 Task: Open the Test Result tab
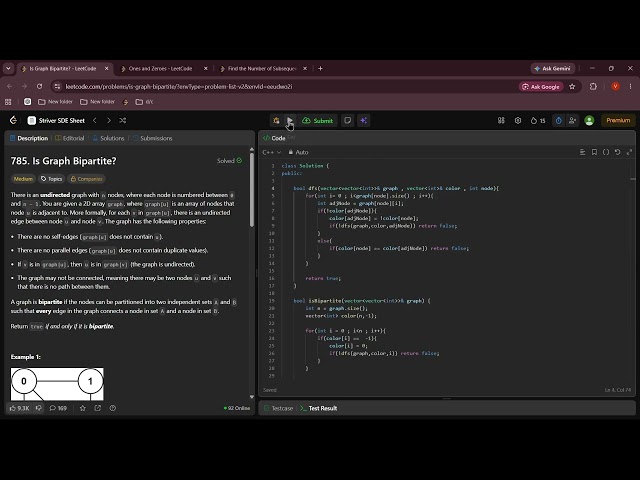pyautogui.click(x=319, y=408)
